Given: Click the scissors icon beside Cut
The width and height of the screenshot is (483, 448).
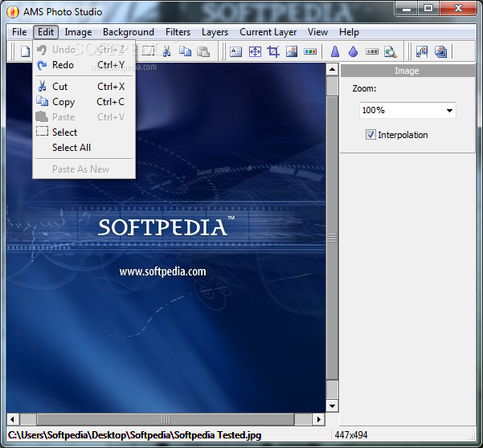Looking at the screenshot, I should [43, 86].
